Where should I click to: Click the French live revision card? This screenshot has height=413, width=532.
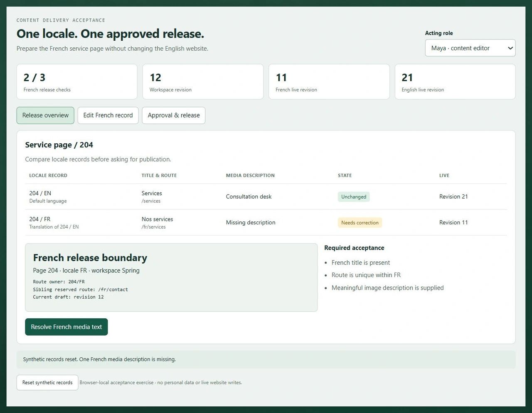[x=329, y=81]
